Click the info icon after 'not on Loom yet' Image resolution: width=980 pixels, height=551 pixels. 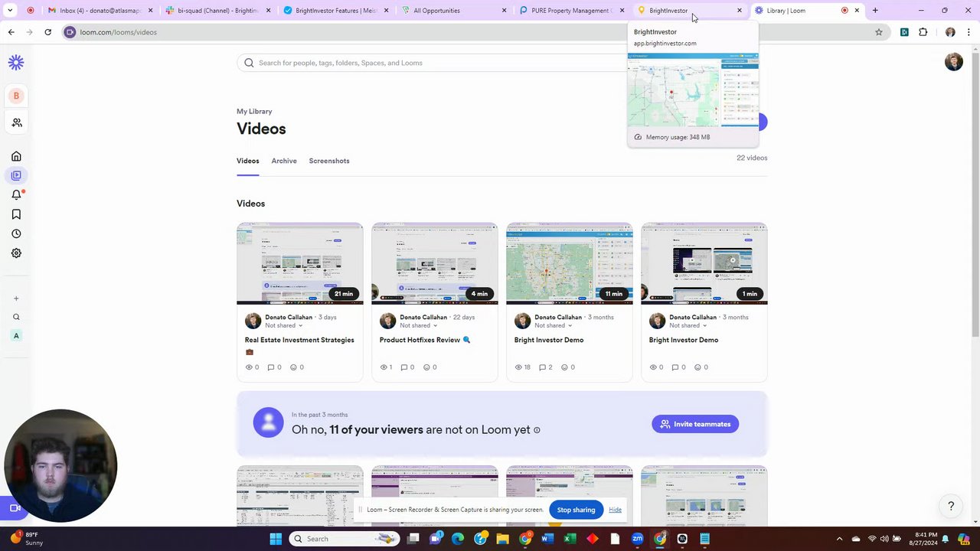tap(537, 430)
